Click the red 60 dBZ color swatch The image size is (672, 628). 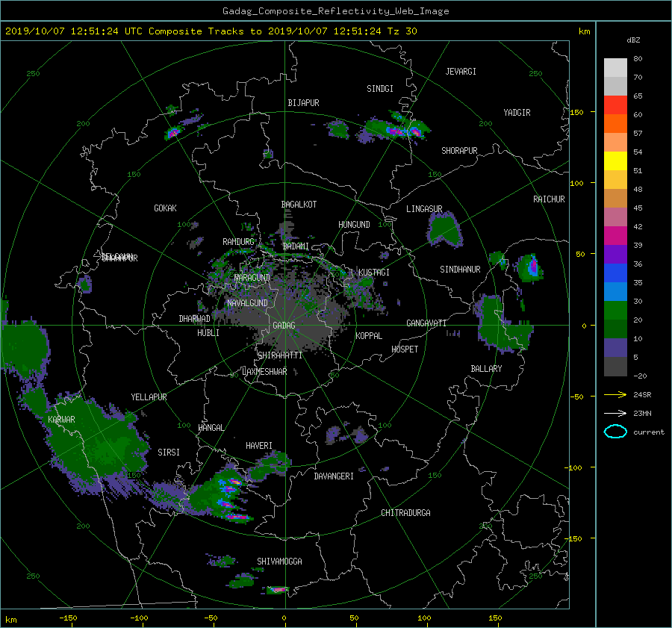[x=615, y=105]
